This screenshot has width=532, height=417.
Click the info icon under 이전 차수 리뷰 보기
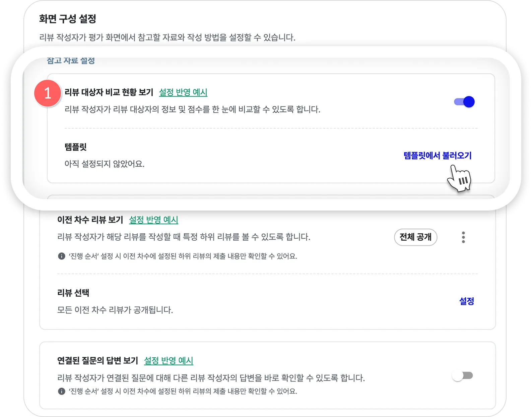click(62, 256)
